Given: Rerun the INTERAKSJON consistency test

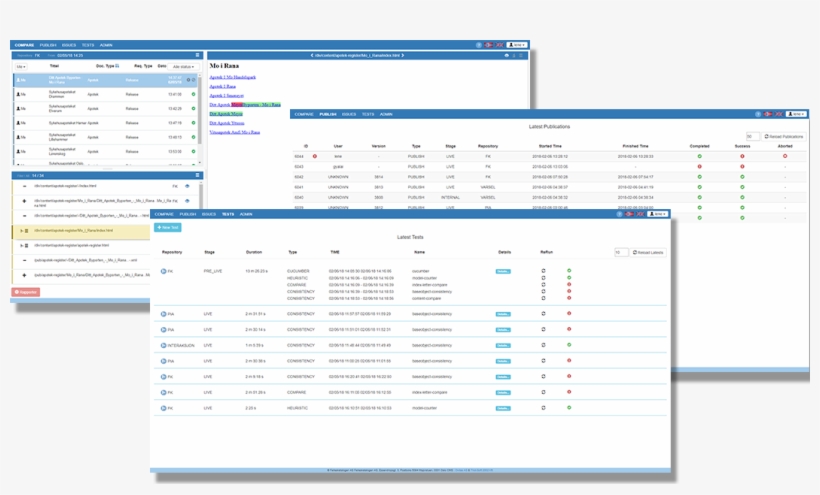Looking at the screenshot, I should [x=543, y=345].
